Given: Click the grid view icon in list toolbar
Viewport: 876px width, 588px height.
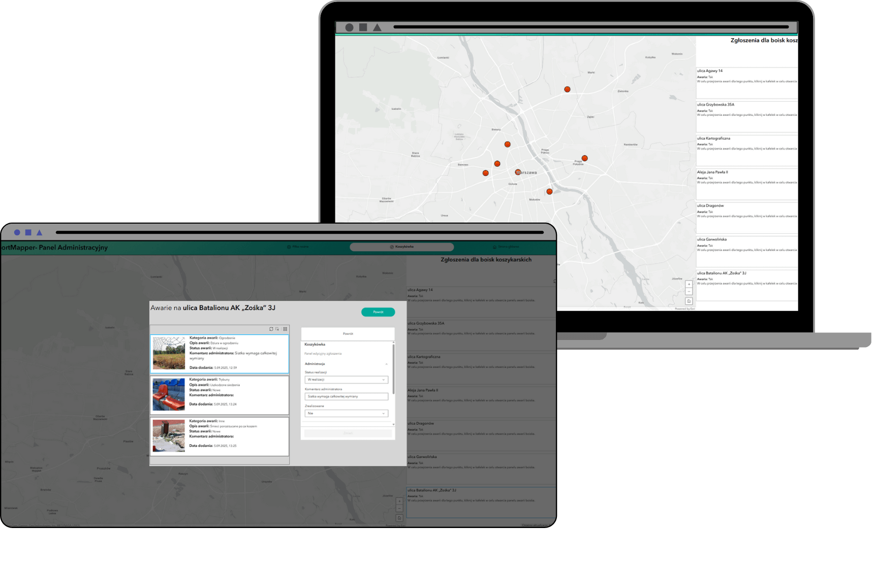Looking at the screenshot, I should [x=285, y=329].
